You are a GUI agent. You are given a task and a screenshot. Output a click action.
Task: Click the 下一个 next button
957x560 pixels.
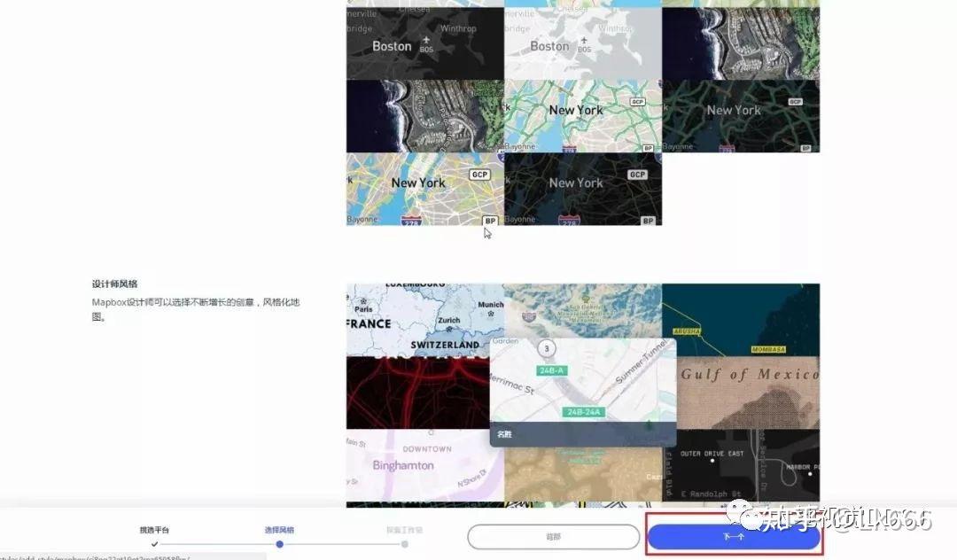pos(735,538)
